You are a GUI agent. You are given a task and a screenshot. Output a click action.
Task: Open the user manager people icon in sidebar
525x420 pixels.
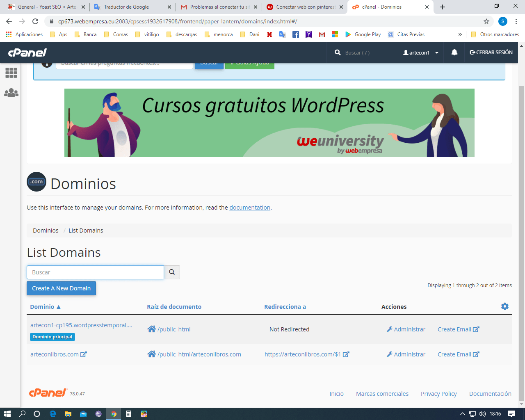click(x=11, y=93)
